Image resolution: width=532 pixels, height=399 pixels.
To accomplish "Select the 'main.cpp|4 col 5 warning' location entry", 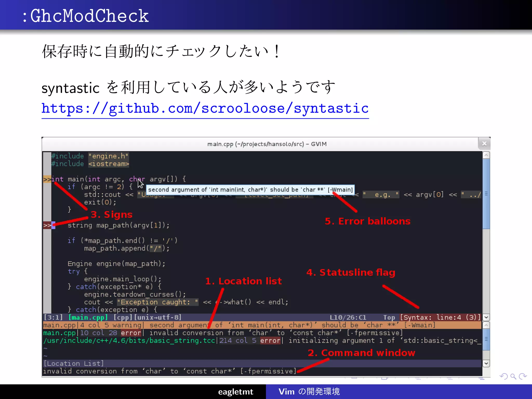I will click(x=262, y=325).
